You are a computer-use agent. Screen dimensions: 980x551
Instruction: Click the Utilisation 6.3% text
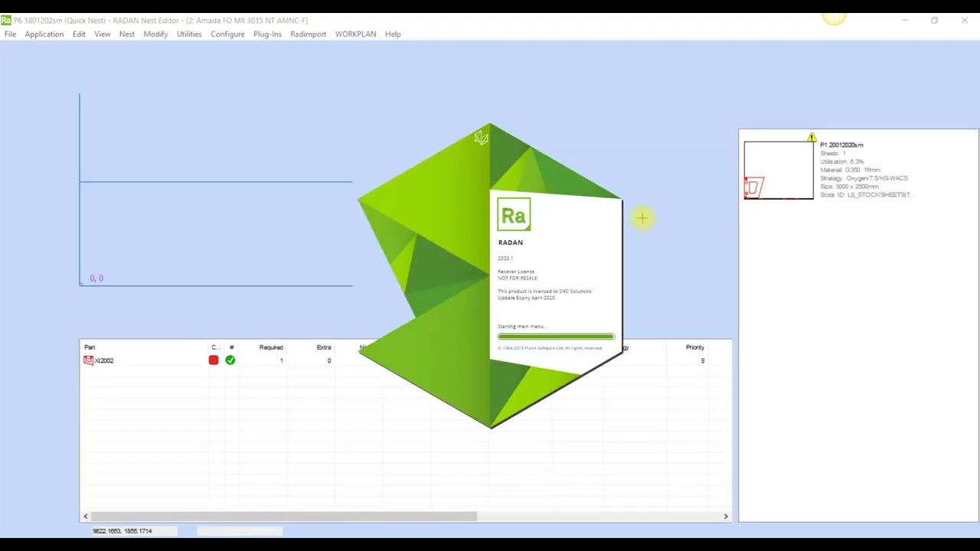[x=842, y=161]
